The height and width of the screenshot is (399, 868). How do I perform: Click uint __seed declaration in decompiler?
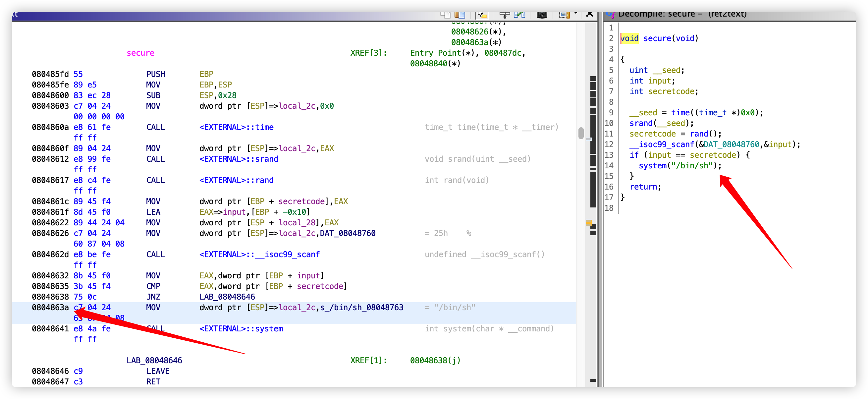pyautogui.click(x=657, y=70)
